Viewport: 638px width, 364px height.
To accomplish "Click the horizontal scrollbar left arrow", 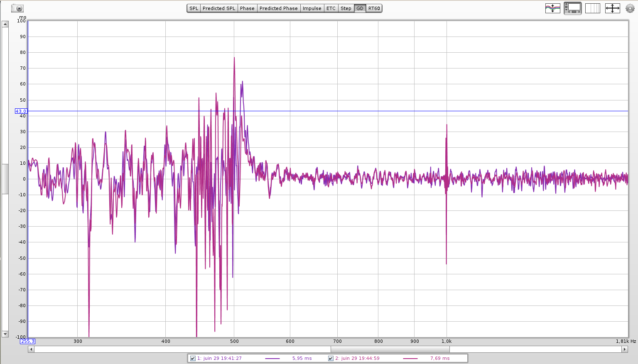I will click(x=31, y=349).
